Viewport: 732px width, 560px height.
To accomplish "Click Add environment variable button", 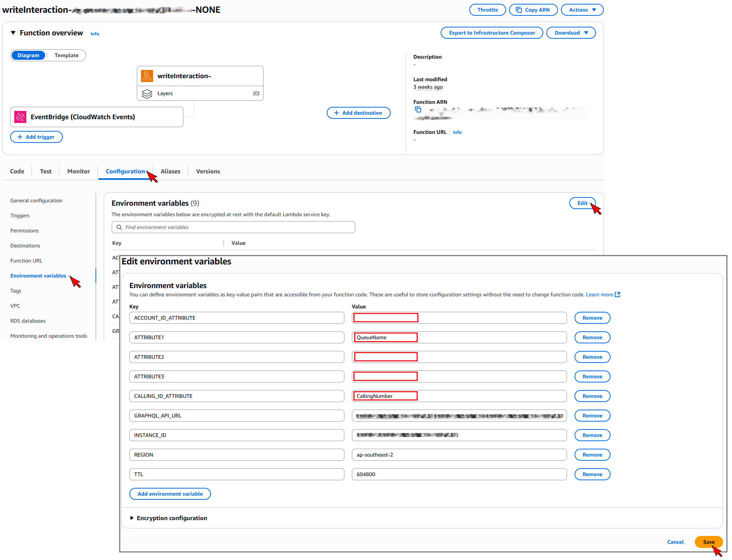I will pos(170,494).
